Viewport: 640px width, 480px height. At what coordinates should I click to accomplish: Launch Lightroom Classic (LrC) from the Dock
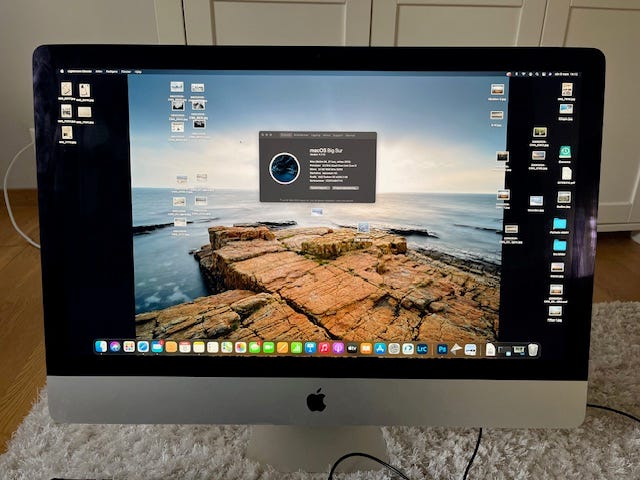tap(421, 349)
